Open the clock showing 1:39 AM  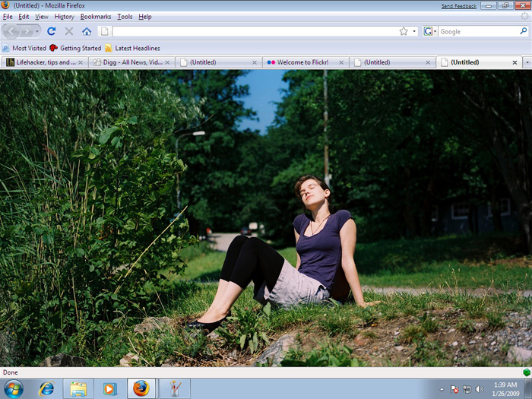505,389
